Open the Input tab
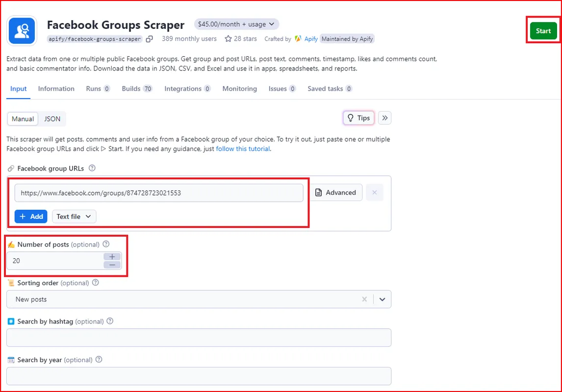 click(18, 89)
